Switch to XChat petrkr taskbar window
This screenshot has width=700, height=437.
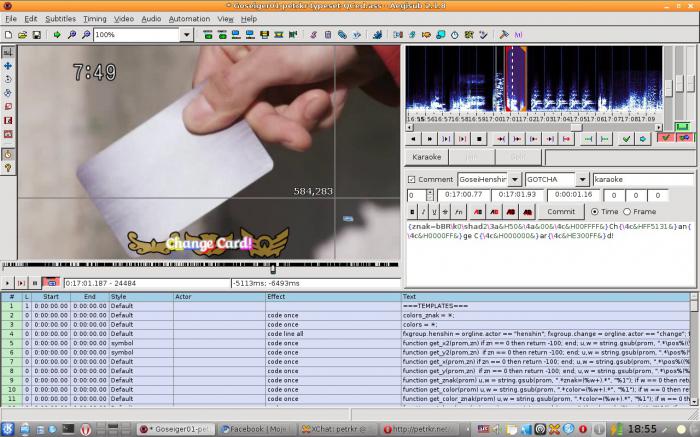[338, 429]
